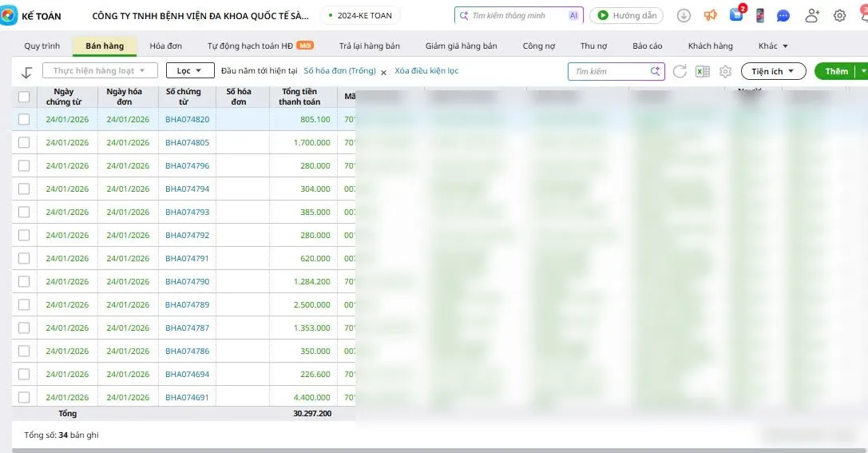Open the megaphone announcements icon

coord(710,15)
